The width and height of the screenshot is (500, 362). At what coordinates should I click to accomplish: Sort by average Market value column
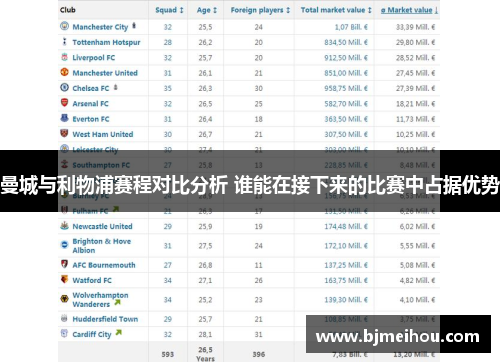click(x=410, y=10)
